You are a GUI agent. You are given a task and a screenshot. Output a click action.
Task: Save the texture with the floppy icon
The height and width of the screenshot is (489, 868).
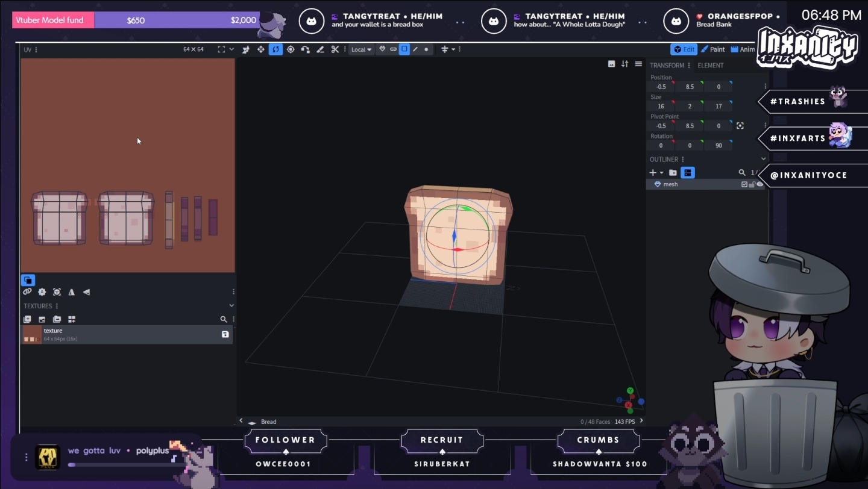point(225,334)
